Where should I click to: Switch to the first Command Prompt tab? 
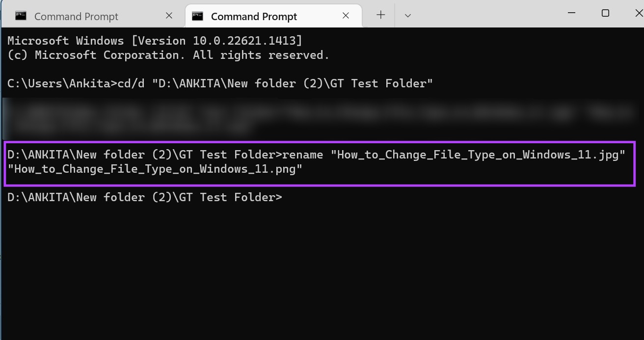pos(76,16)
